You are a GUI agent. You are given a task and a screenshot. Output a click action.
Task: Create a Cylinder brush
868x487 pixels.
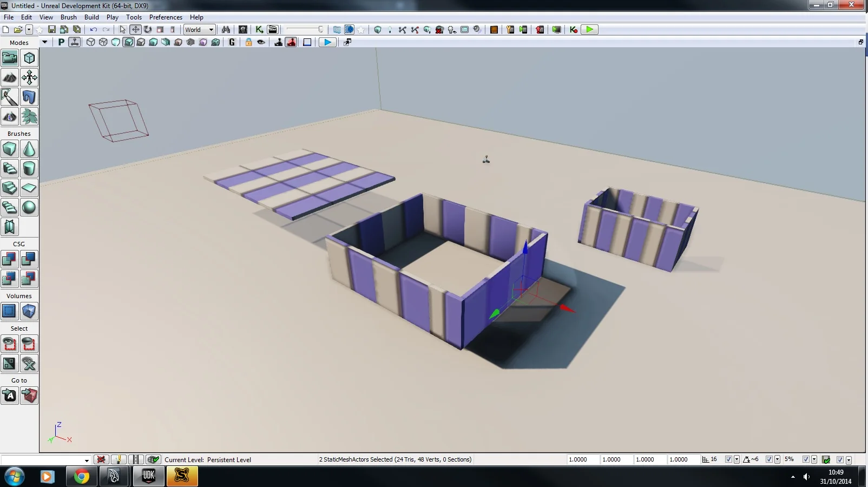pos(29,168)
